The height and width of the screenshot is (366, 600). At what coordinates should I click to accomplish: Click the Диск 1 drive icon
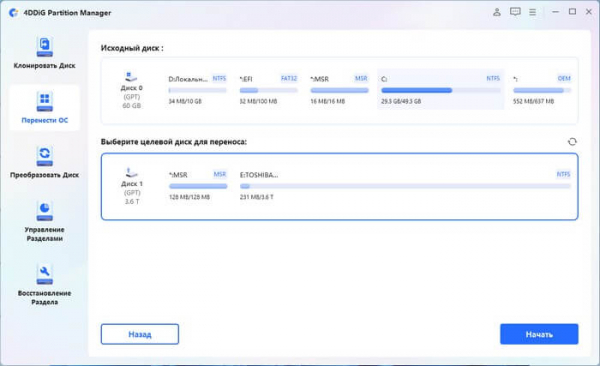click(131, 172)
